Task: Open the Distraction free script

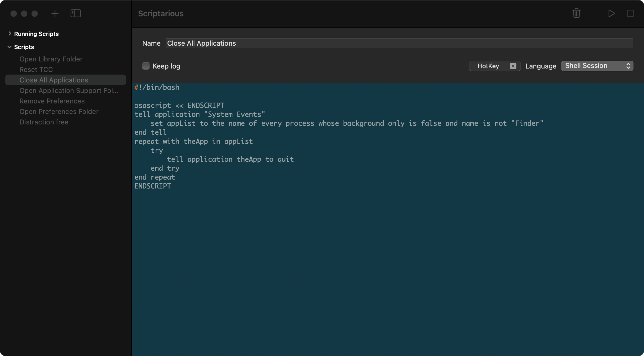Action: tap(44, 122)
